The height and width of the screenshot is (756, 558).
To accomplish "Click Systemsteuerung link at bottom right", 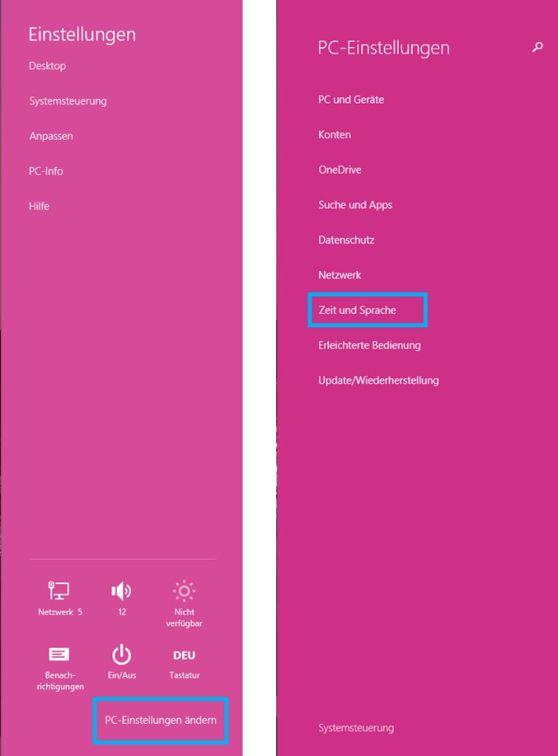I will tap(356, 728).
